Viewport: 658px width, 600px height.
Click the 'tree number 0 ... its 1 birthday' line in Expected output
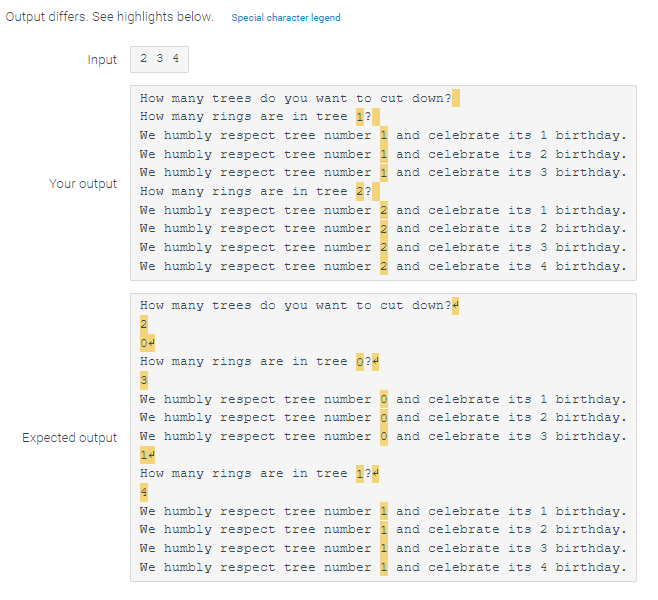coord(383,399)
